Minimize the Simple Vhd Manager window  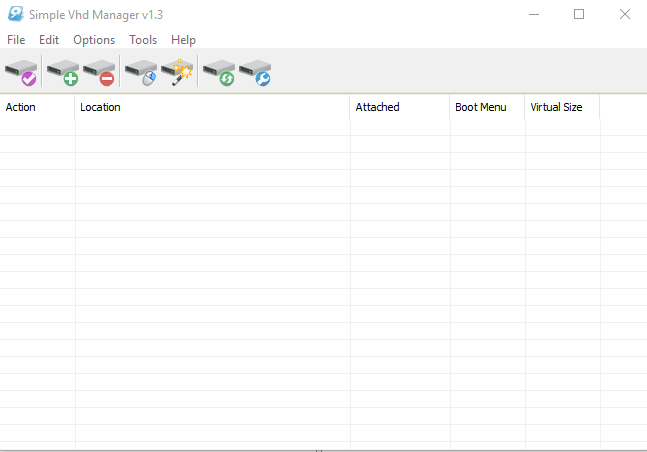pyautogui.click(x=534, y=14)
